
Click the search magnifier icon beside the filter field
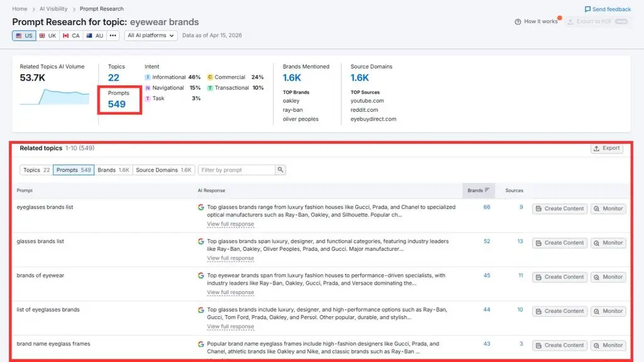[280, 170]
